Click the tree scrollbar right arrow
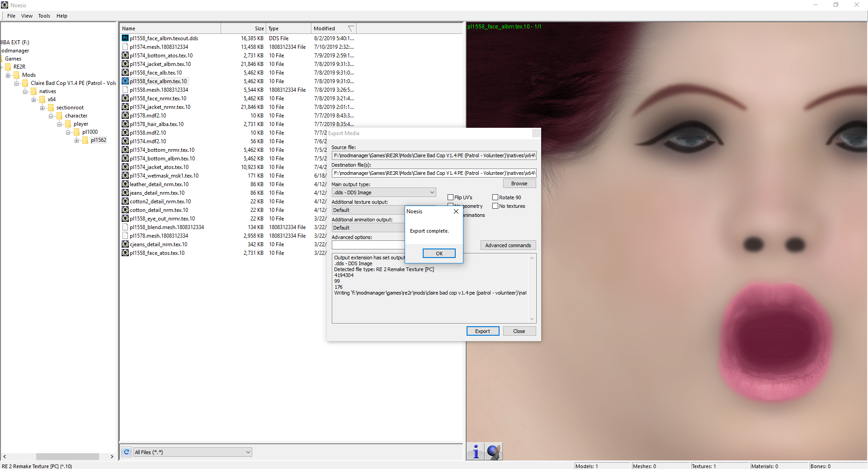Screen dimensions: 868x469 (x=112, y=456)
